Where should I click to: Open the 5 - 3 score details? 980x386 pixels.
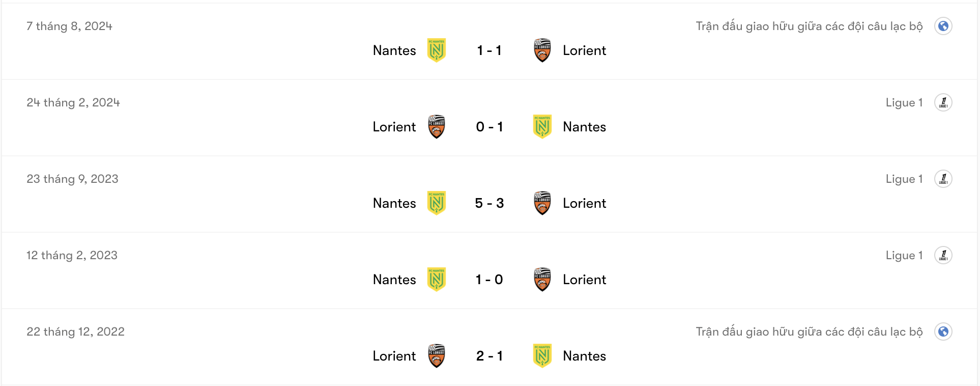(x=489, y=203)
